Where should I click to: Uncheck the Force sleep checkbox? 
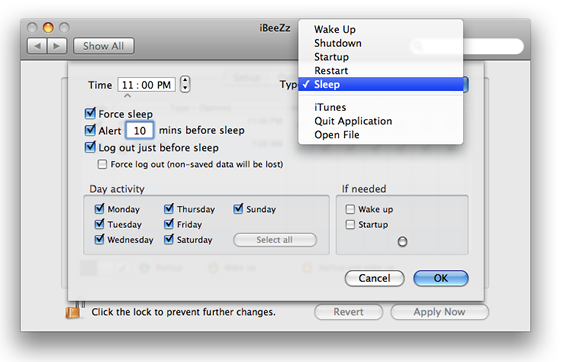90,113
